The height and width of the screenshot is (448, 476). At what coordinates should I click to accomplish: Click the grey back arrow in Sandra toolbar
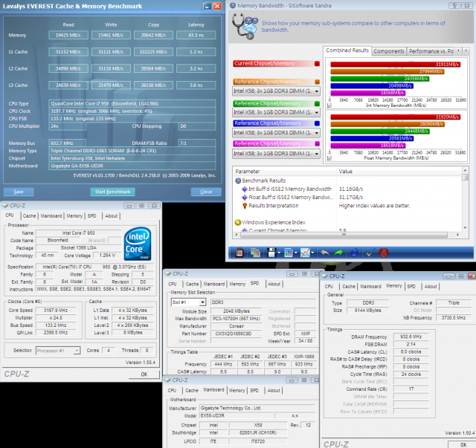pos(325,253)
